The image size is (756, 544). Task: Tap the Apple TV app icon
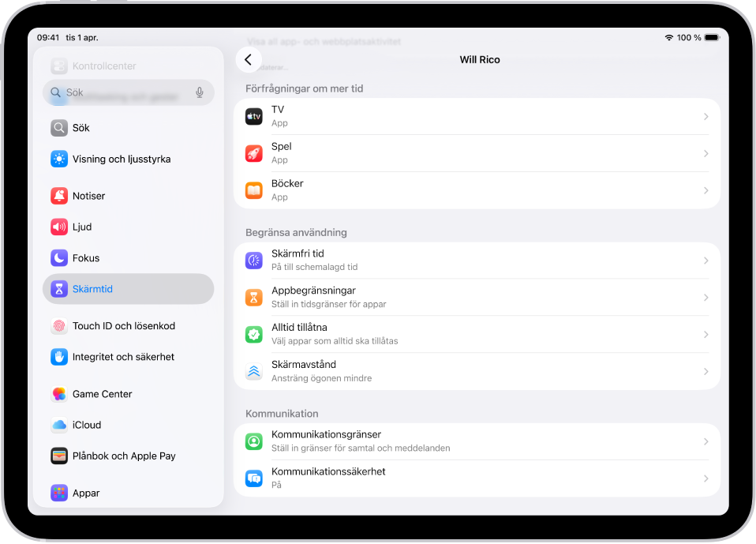(253, 116)
